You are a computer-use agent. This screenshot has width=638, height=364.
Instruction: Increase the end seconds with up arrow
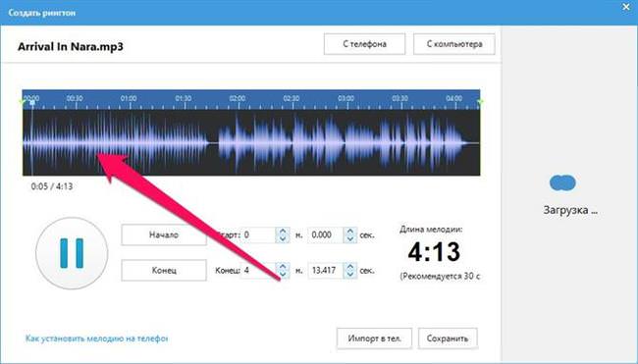(350, 267)
